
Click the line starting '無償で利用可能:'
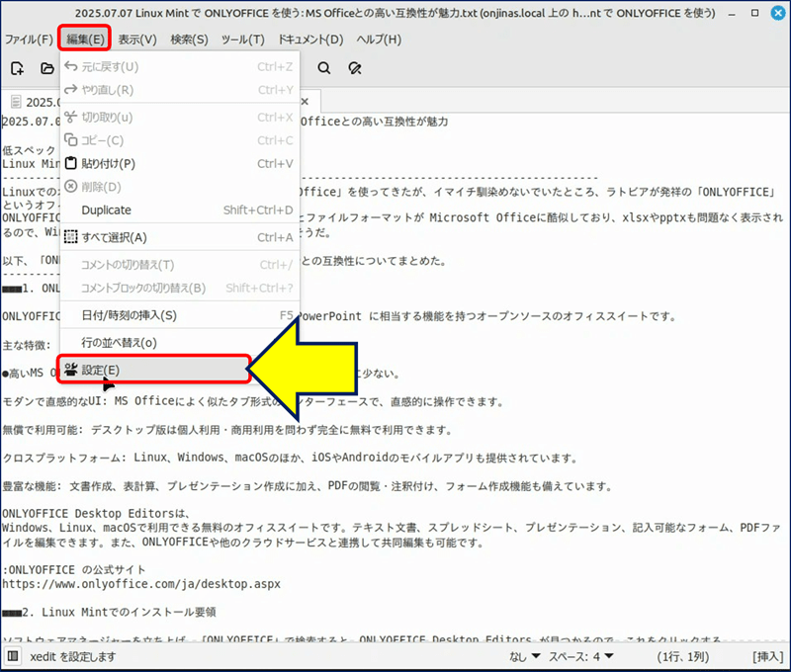(x=227, y=430)
